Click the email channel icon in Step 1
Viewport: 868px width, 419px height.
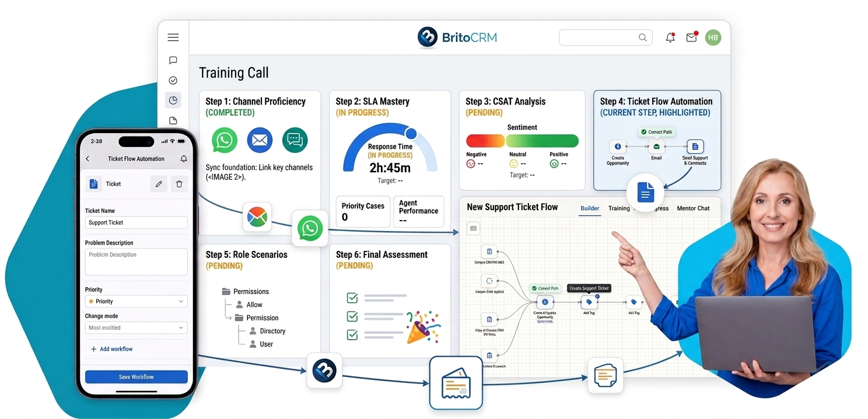point(260,140)
